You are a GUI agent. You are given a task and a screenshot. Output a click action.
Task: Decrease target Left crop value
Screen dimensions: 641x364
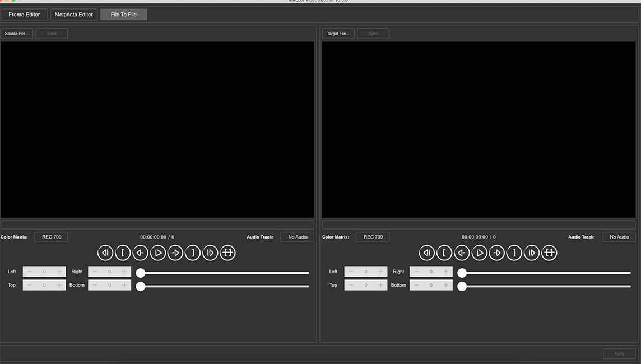(351, 272)
